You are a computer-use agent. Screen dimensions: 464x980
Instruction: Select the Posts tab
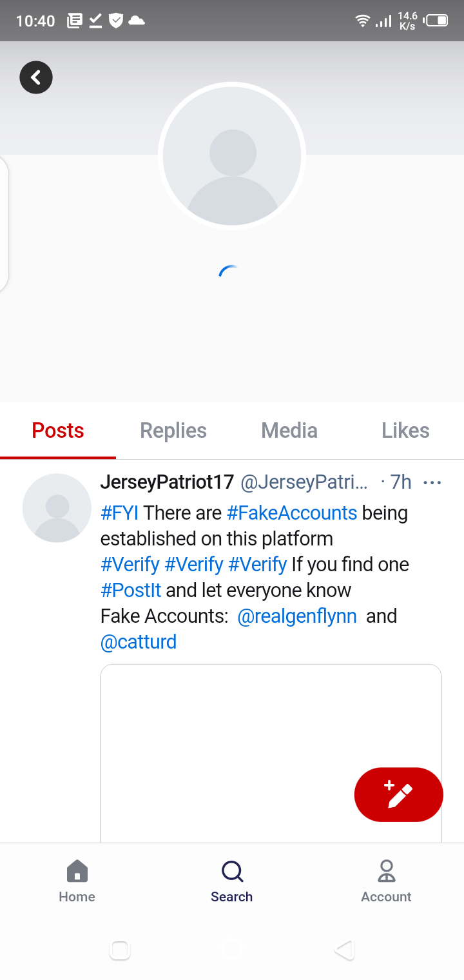58,431
